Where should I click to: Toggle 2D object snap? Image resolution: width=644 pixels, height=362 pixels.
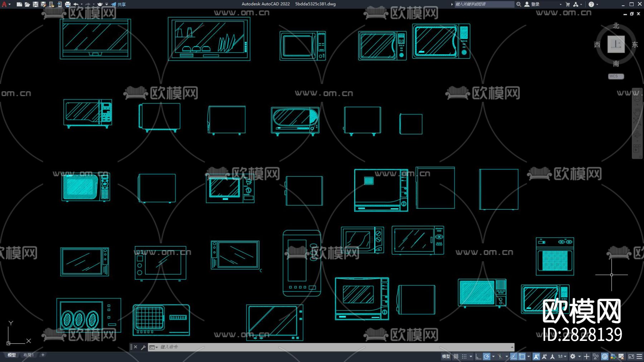click(x=522, y=357)
